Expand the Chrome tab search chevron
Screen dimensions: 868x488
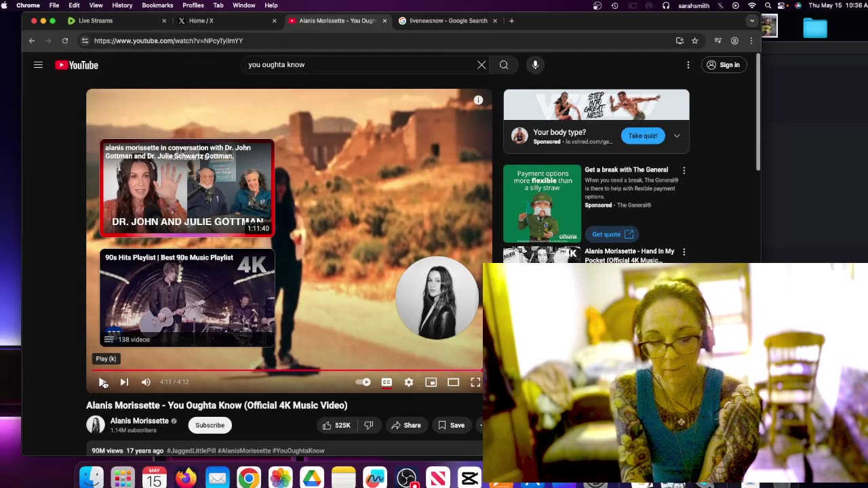pos(751,21)
